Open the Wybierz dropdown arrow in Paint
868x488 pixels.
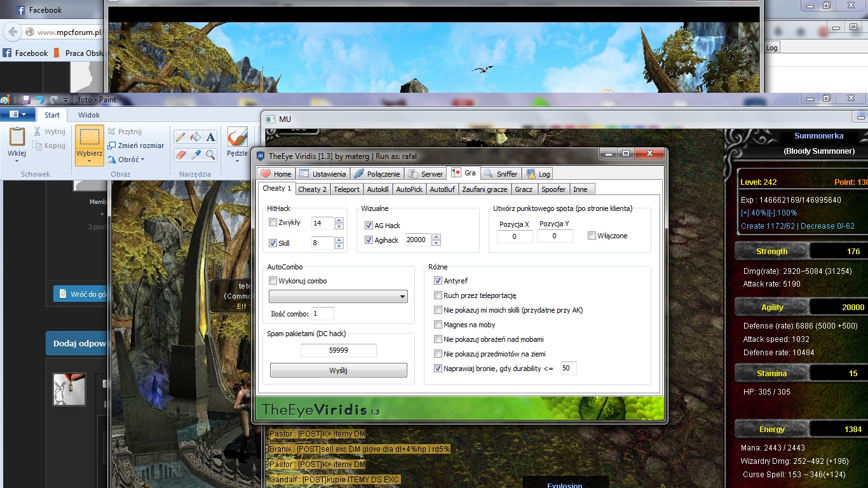pyautogui.click(x=90, y=161)
